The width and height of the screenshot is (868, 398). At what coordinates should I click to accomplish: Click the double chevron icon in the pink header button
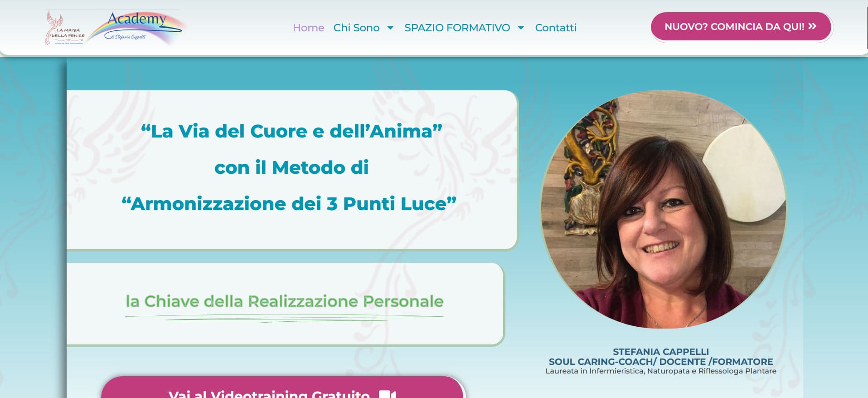click(812, 26)
